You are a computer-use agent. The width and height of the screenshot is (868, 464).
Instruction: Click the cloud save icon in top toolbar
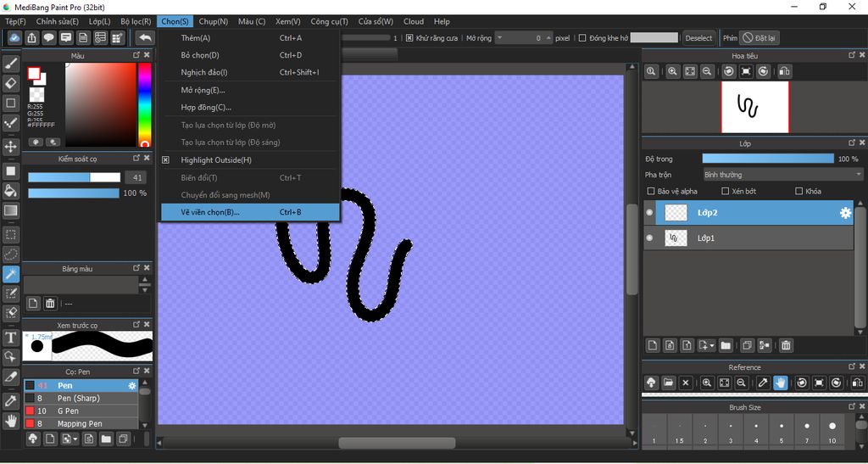[x=14, y=37]
